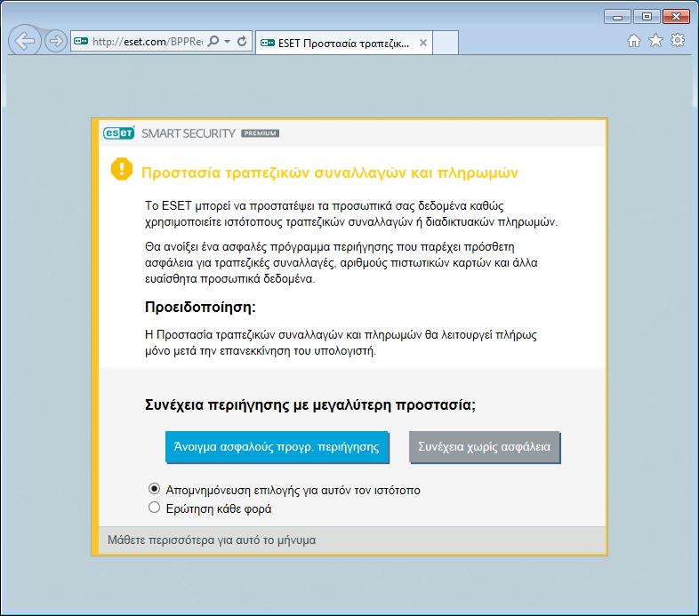Click Συνέχεια περιήγησης με μεγαλύτερη προστασία; text

tap(310, 404)
